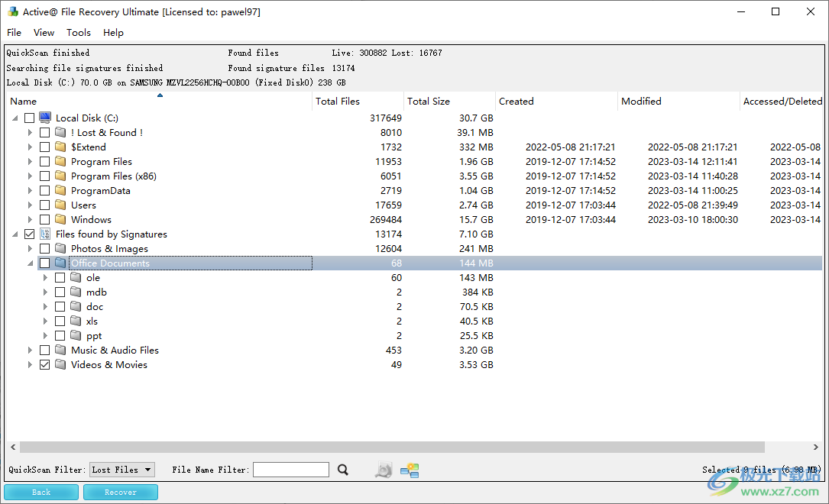Image resolution: width=829 pixels, height=504 pixels.
Task: Tick the Photos & Images checkbox
Action: (x=45, y=248)
